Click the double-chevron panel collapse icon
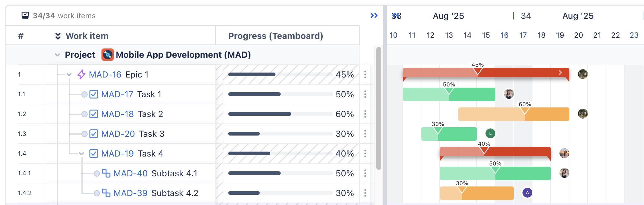The width and height of the screenshot is (644, 205). (x=374, y=15)
